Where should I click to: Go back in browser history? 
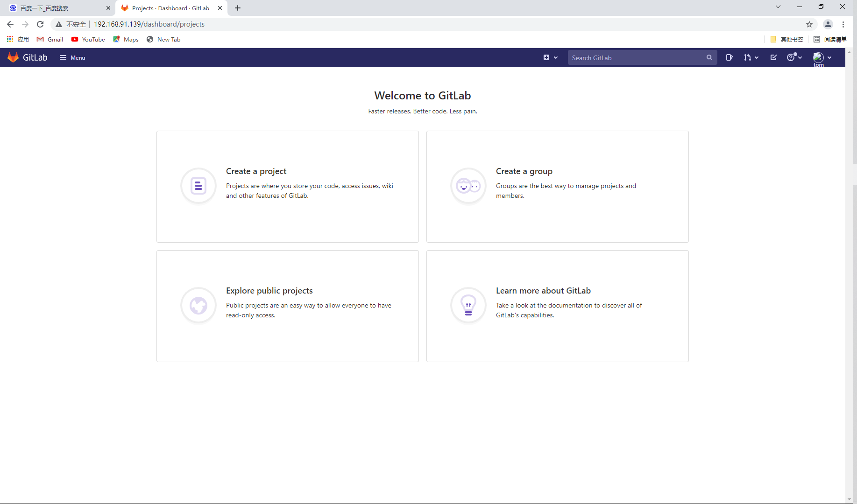point(10,24)
